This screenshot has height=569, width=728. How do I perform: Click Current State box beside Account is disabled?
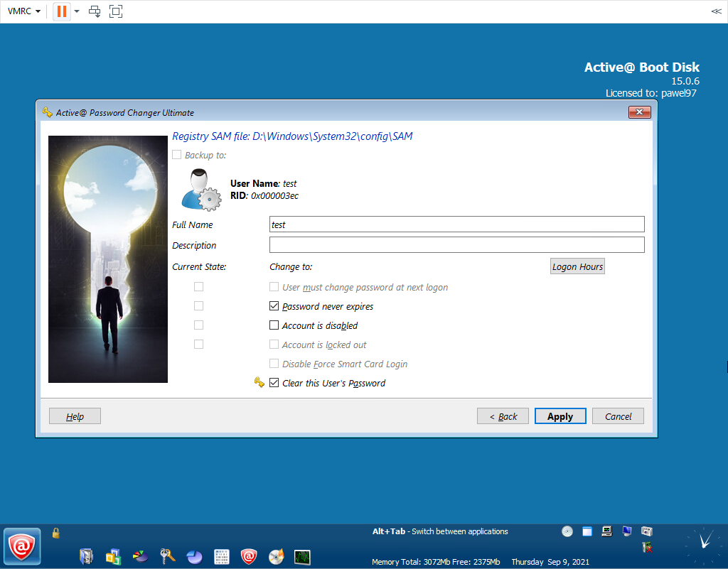coord(199,325)
